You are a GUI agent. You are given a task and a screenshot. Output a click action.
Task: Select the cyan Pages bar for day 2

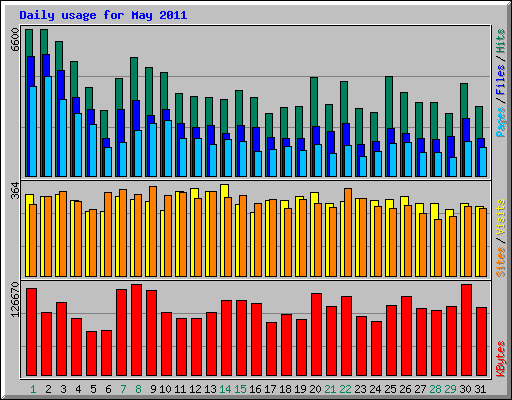click(48, 126)
